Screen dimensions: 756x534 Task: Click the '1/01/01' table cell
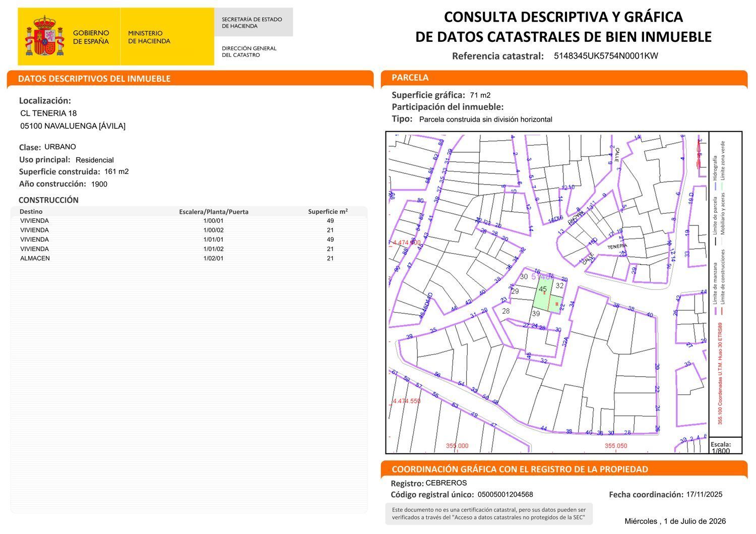pyautogui.click(x=213, y=240)
